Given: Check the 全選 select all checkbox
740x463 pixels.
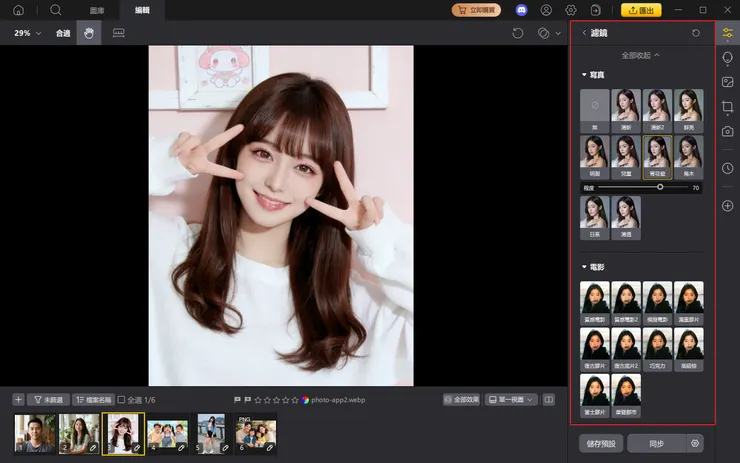Looking at the screenshot, I should [x=121, y=400].
